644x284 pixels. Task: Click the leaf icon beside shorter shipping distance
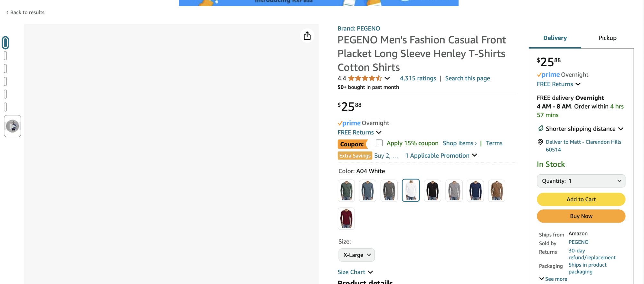[x=540, y=128]
